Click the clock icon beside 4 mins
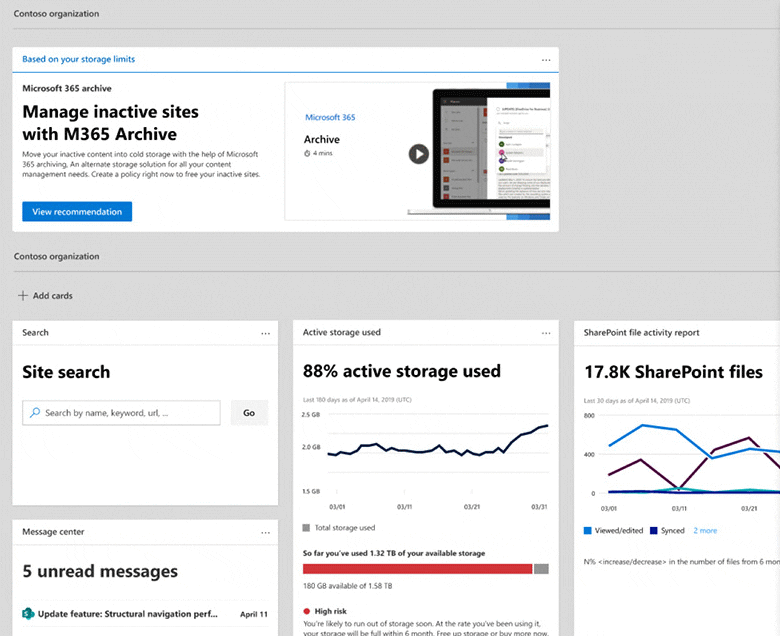The height and width of the screenshot is (636, 780). click(x=307, y=153)
